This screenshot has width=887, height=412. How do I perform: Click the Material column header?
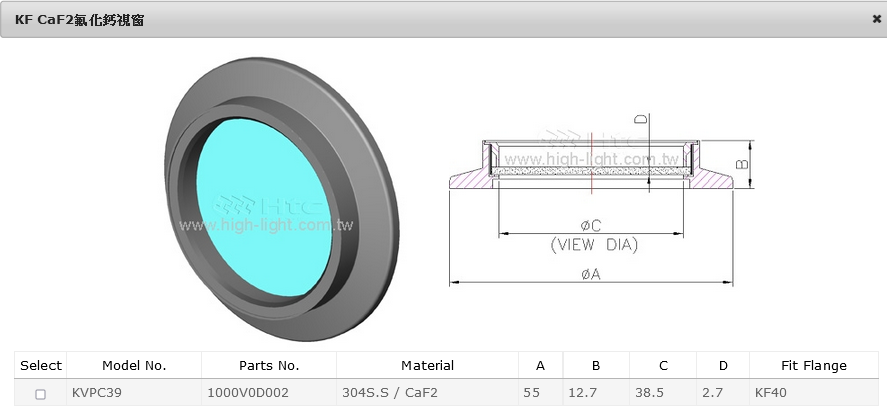(427, 366)
